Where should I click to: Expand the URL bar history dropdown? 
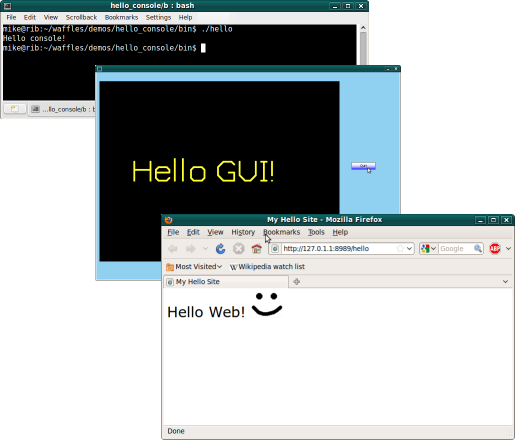coord(409,248)
